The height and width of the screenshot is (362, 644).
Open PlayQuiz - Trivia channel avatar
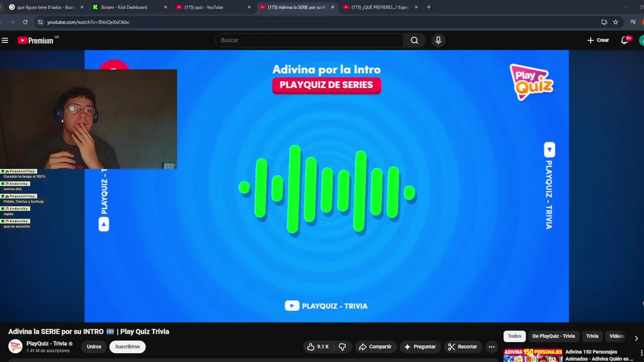(15, 346)
